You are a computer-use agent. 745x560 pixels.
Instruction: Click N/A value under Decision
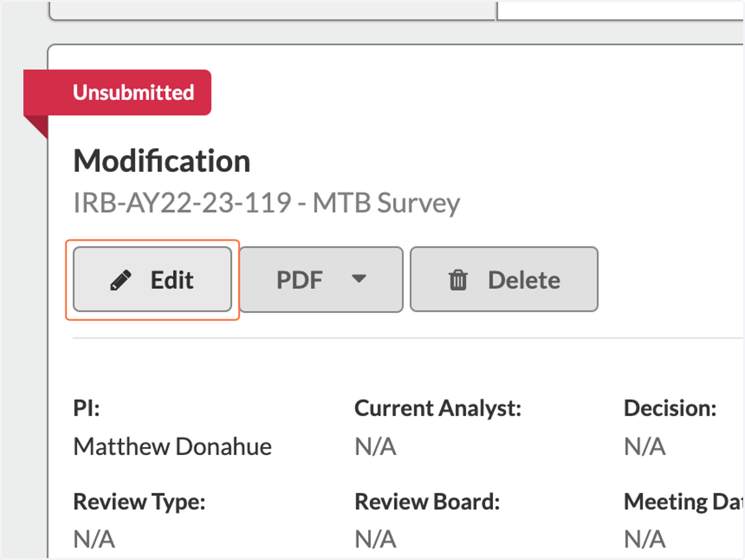[x=644, y=446]
